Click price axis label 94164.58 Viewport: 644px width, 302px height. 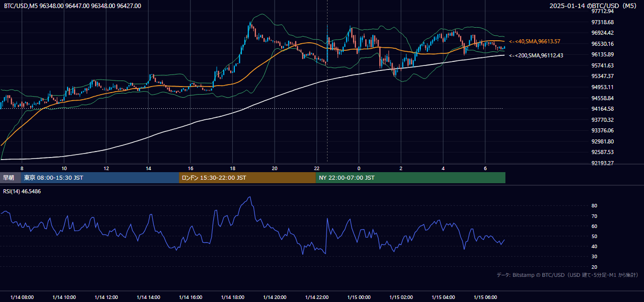tap(603, 109)
